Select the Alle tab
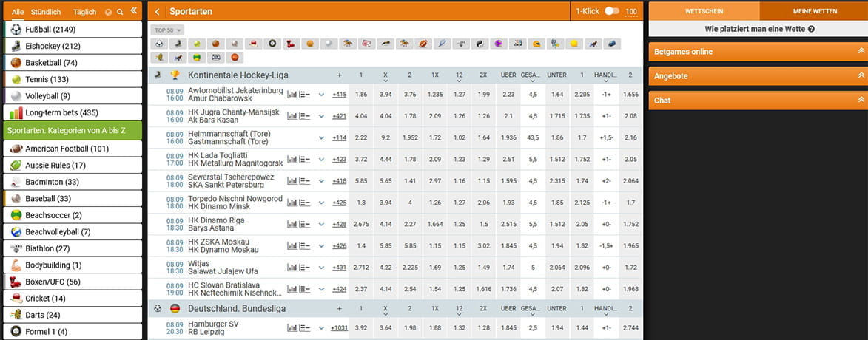This screenshot has height=340, width=868. point(18,12)
